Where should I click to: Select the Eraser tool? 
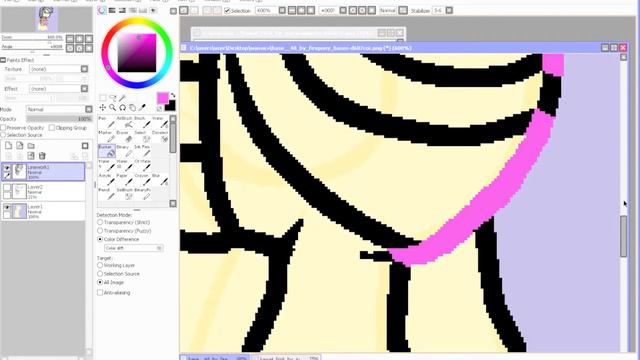coord(124,137)
